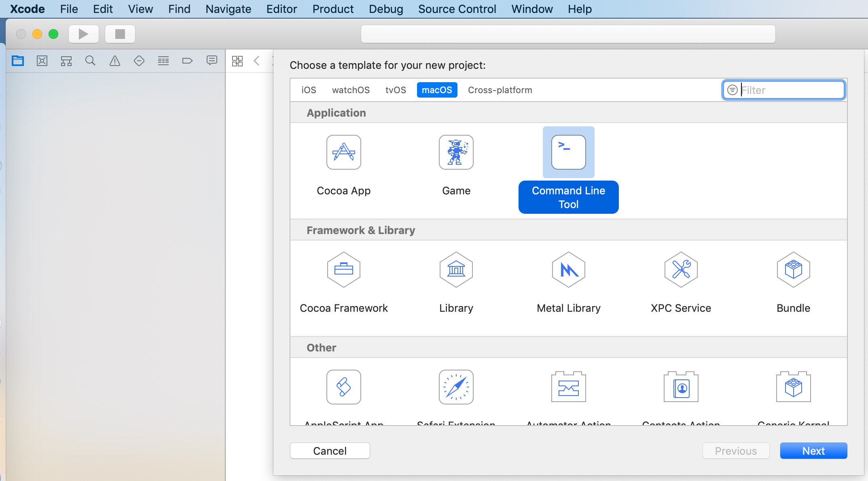The height and width of the screenshot is (481, 868).
Task: Switch to the iOS platform tab
Action: click(x=309, y=90)
